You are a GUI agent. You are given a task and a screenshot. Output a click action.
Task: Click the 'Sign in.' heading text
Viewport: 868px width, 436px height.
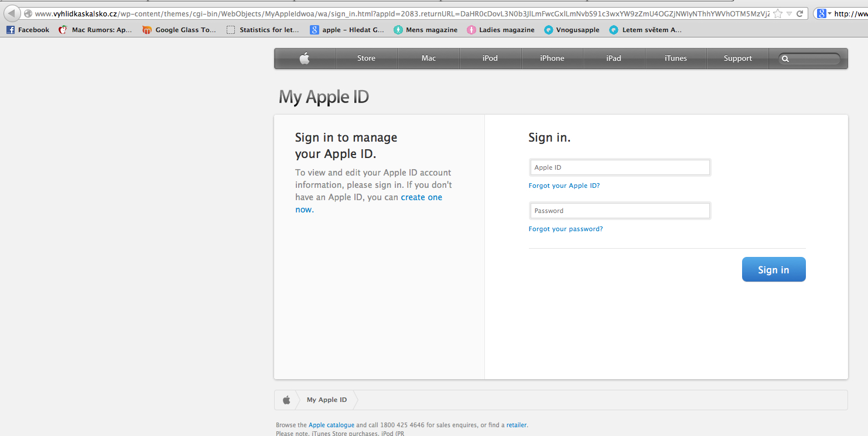(x=549, y=138)
